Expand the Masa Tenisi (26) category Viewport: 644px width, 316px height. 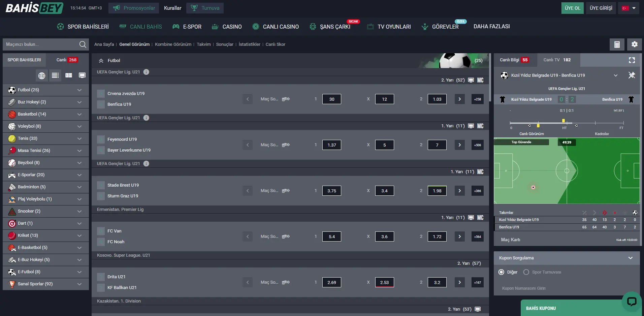coord(46,151)
